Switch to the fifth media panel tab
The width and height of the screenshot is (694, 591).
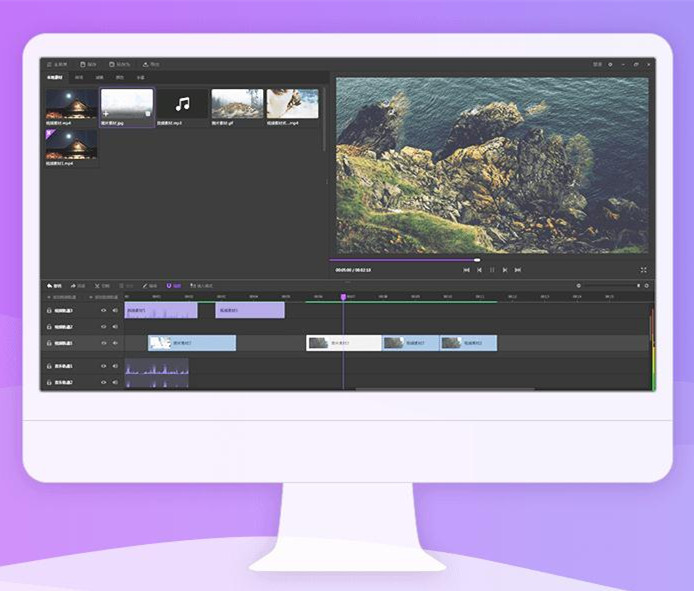click(x=140, y=77)
